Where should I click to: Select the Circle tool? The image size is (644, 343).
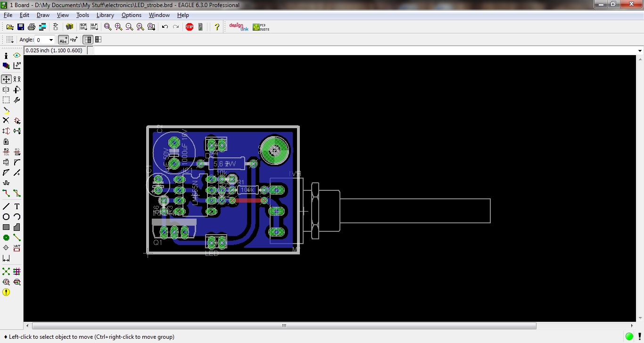[6, 217]
